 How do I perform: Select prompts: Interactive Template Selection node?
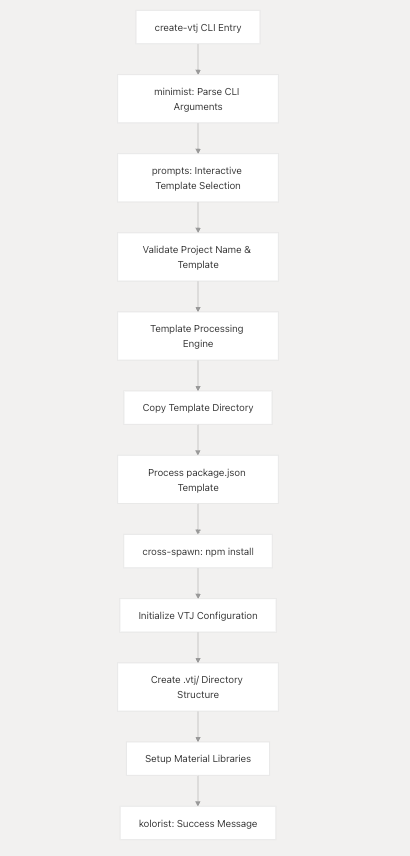(198, 178)
